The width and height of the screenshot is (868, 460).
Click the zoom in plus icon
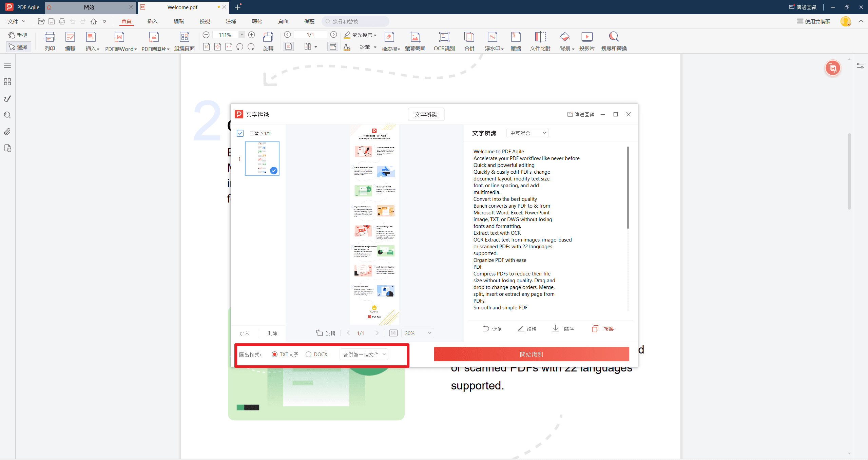pos(251,35)
